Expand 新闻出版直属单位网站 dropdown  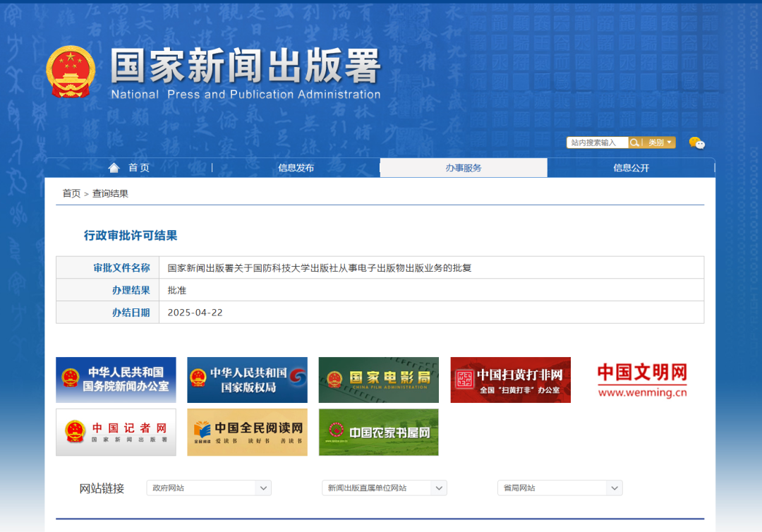pos(384,488)
